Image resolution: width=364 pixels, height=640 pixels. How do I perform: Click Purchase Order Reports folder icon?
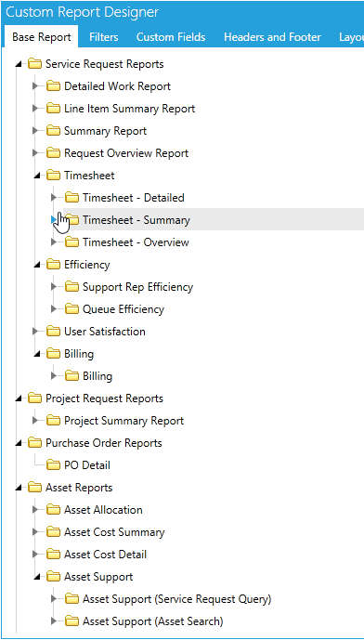point(34,443)
